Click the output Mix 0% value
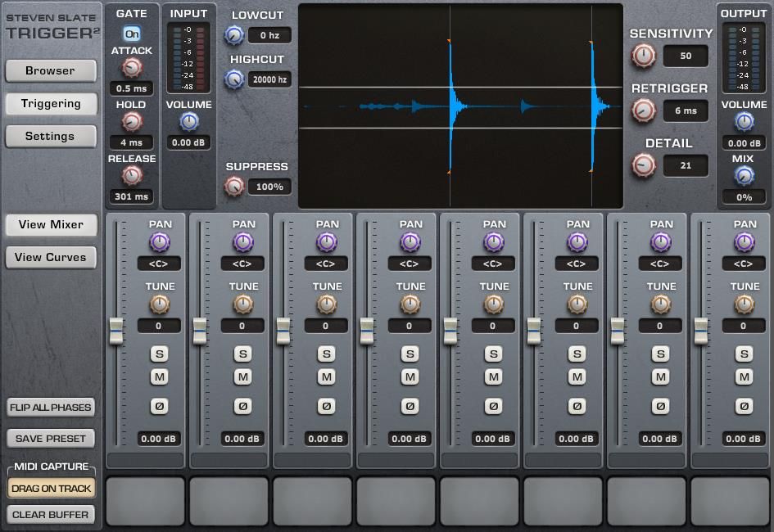 pyautogui.click(x=745, y=197)
